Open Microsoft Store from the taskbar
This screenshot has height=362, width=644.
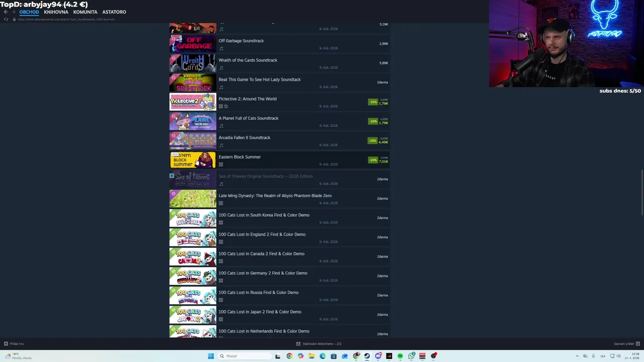point(334,356)
